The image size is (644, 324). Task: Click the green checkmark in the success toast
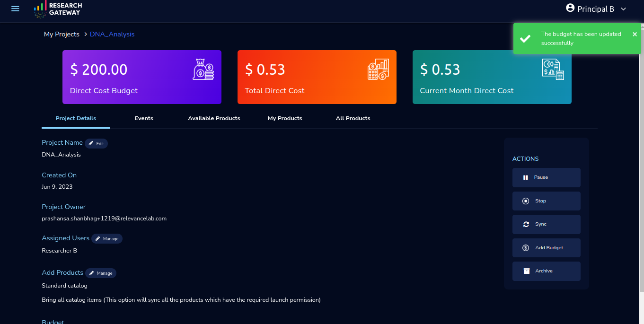(x=525, y=39)
